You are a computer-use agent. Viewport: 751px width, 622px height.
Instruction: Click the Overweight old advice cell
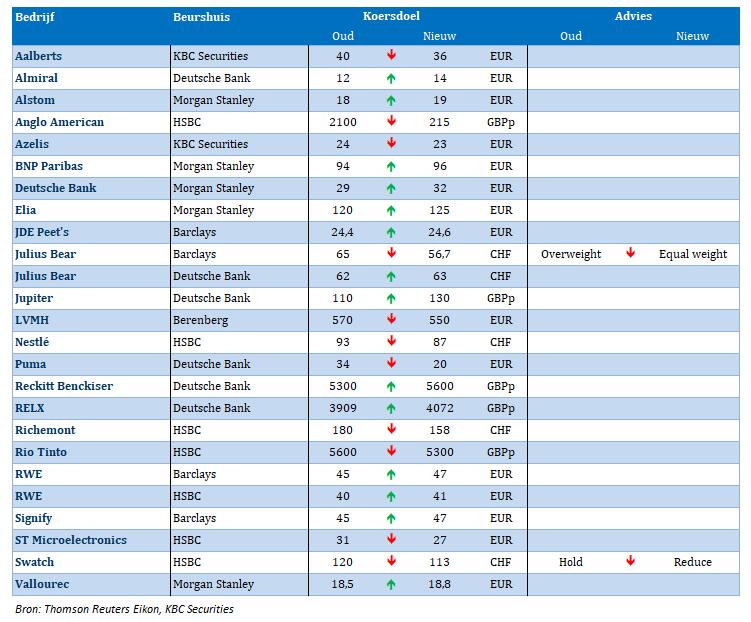[571, 254]
